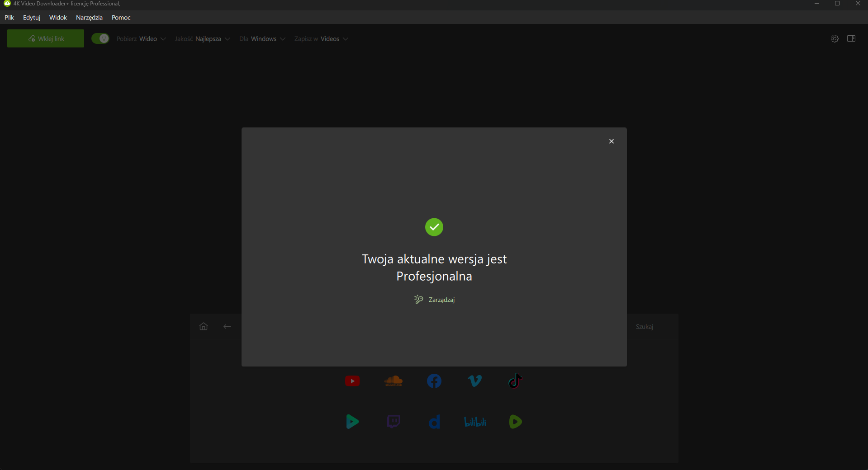Image resolution: width=868 pixels, height=470 pixels.
Task: Open the Twitch site icon
Action: point(394,422)
